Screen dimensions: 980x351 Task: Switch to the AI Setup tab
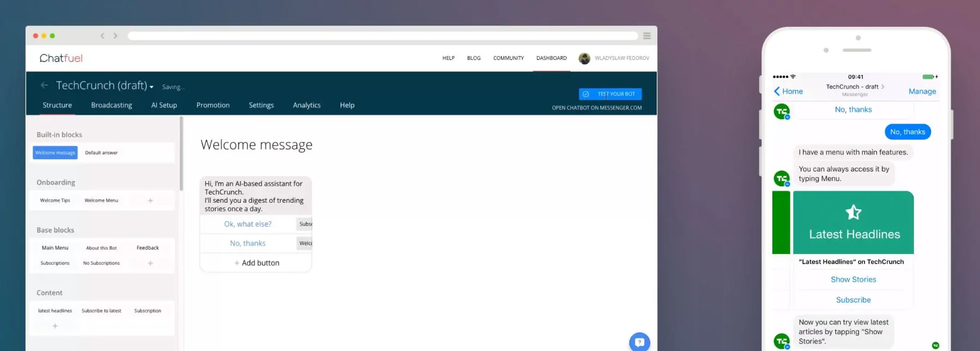[164, 105]
